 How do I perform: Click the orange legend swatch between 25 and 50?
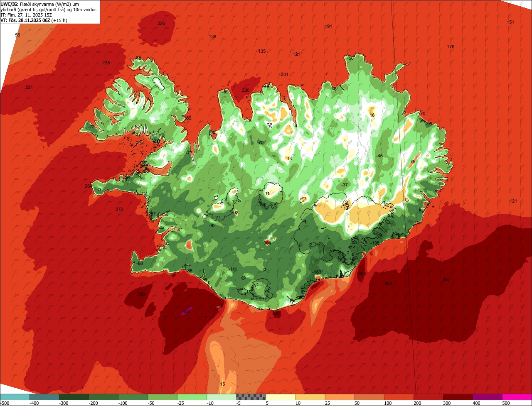[x=340, y=397]
